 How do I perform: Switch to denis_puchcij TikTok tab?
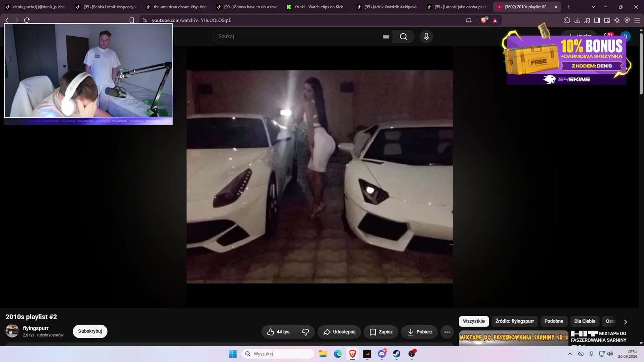pyautogui.click(x=35, y=7)
